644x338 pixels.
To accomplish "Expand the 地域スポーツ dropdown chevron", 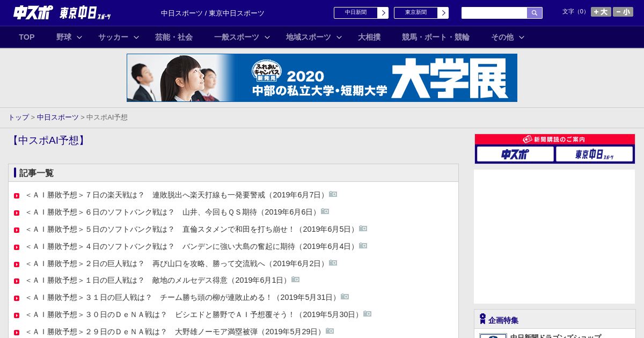I will (x=339, y=37).
